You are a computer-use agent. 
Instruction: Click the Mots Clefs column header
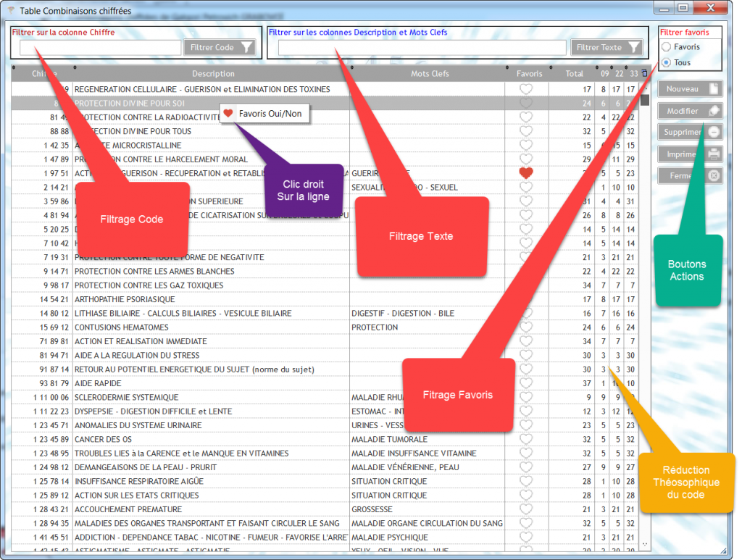[430, 74]
